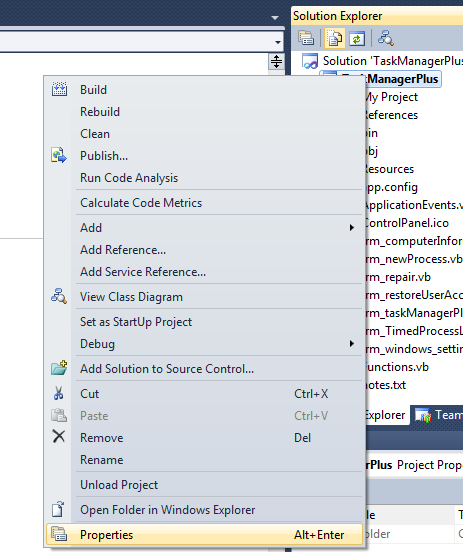This screenshot has height=552, width=463.
Task: Expand the Debug submenu arrow
Action: click(351, 343)
